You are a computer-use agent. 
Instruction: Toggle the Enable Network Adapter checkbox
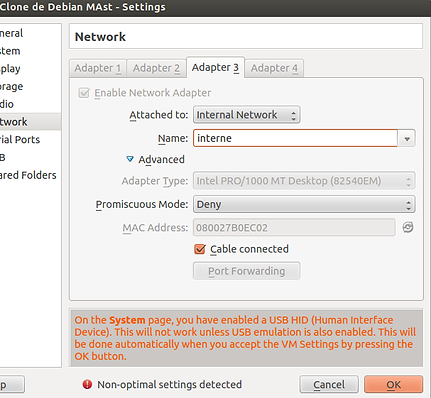(84, 93)
